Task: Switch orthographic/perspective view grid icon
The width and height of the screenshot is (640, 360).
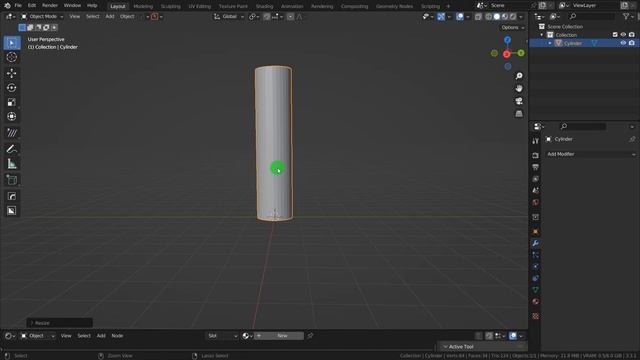Action: pos(519,113)
